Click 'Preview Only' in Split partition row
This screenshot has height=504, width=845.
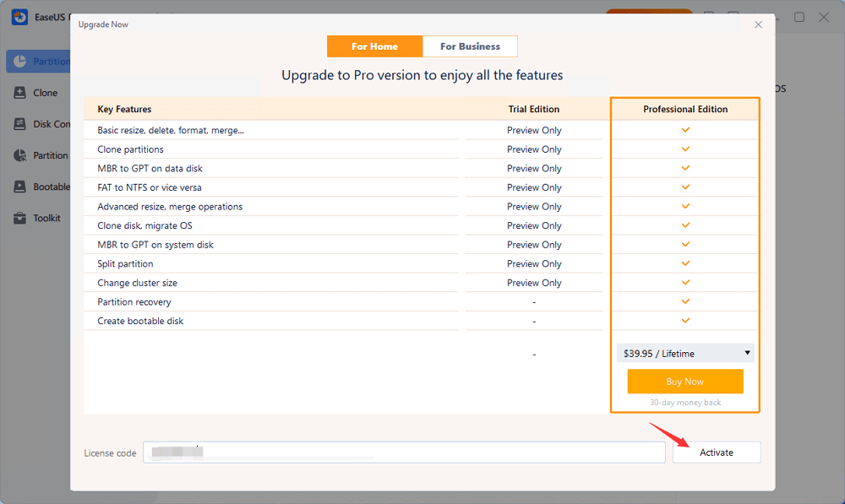click(534, 264)
